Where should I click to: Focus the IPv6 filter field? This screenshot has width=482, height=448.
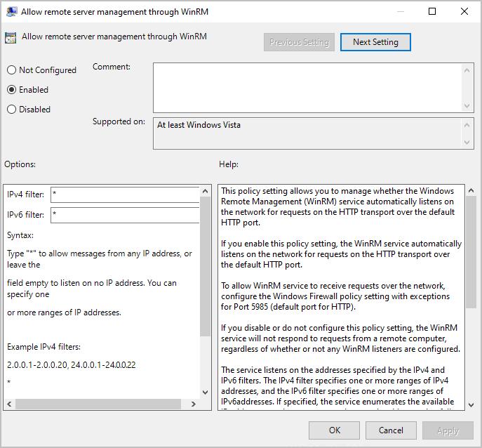[x=125, y=216]
